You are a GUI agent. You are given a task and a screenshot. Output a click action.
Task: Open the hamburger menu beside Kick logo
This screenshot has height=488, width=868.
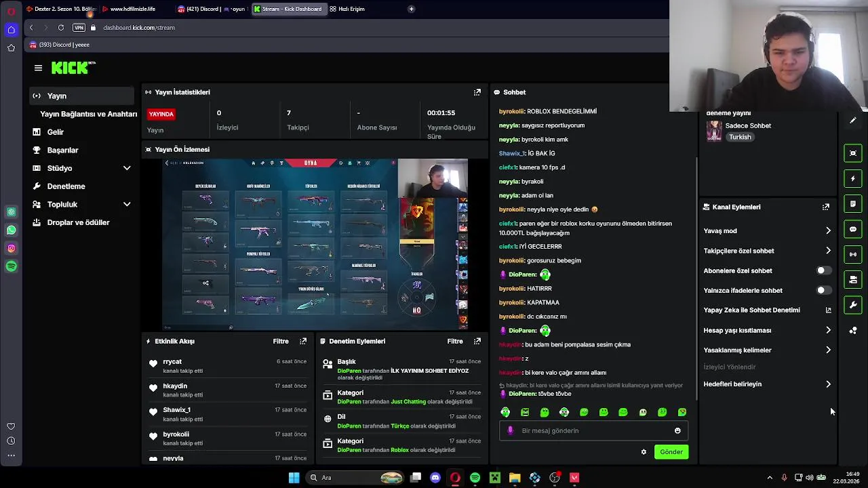pos(38,68)
